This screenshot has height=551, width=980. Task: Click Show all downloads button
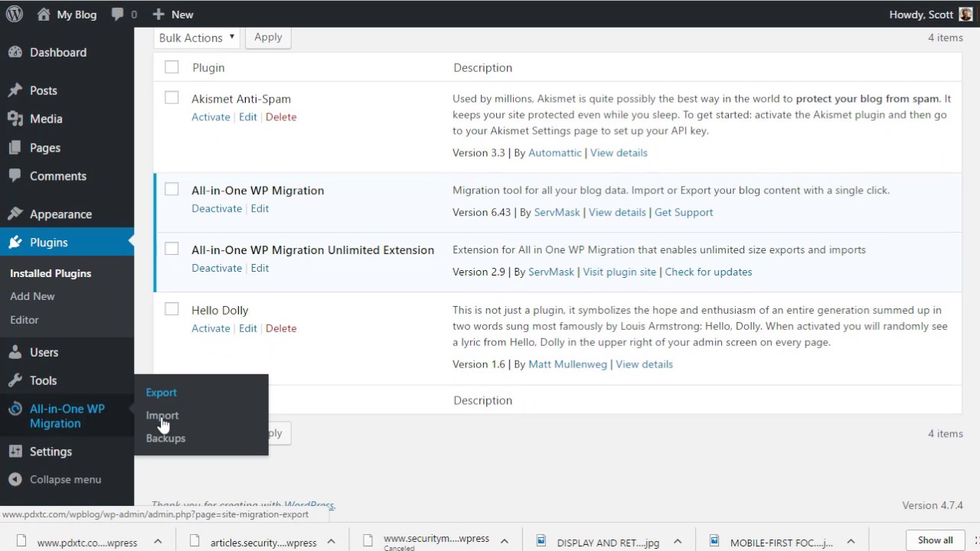tap(936, 540)
